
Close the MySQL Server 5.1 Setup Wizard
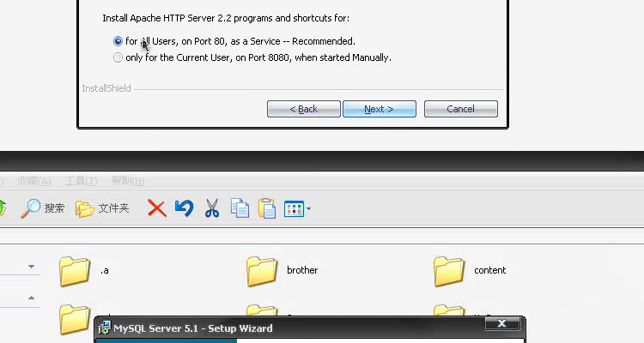(501, 323)
